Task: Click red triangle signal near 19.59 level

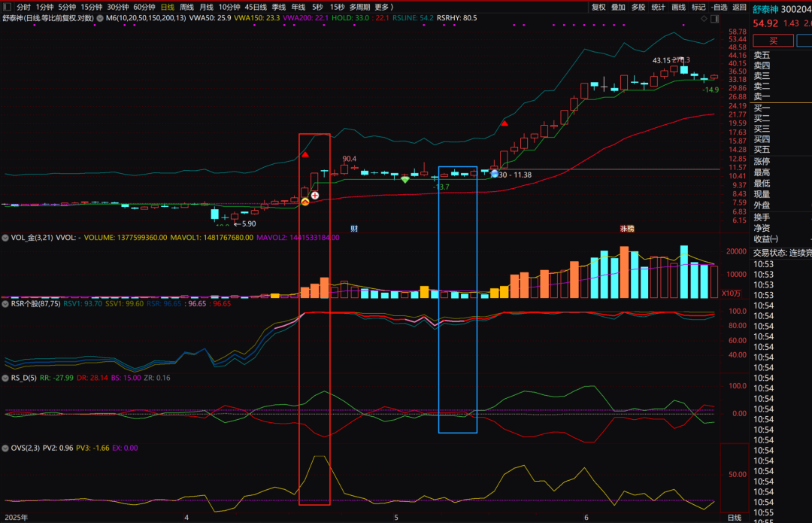Action: [504, 123]
